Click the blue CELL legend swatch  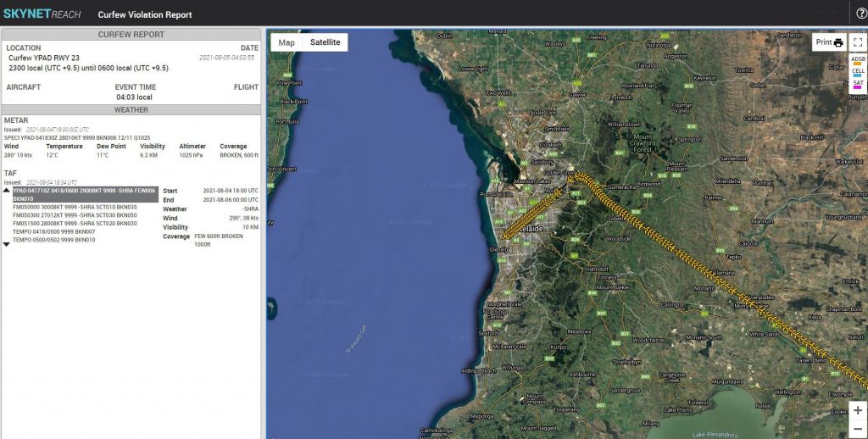tap(858, 75)
